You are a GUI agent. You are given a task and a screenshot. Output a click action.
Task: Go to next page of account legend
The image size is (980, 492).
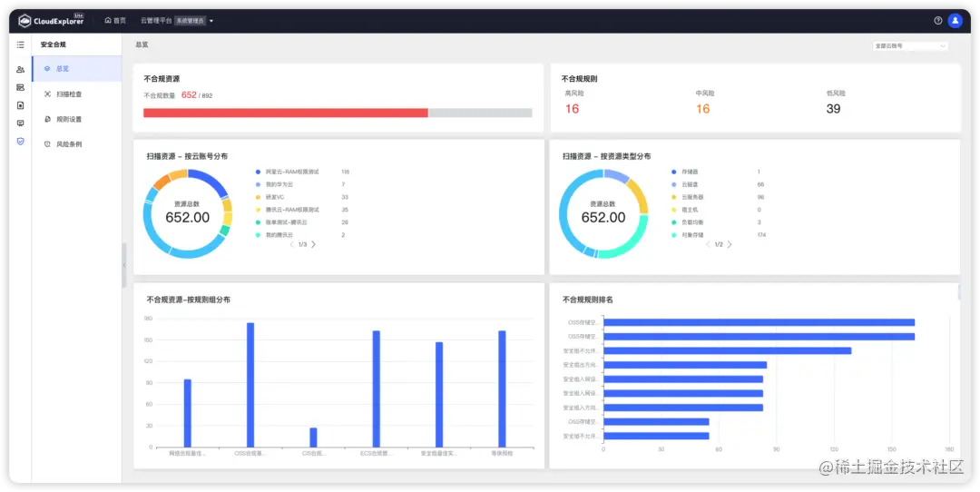[x=314, y=244]
